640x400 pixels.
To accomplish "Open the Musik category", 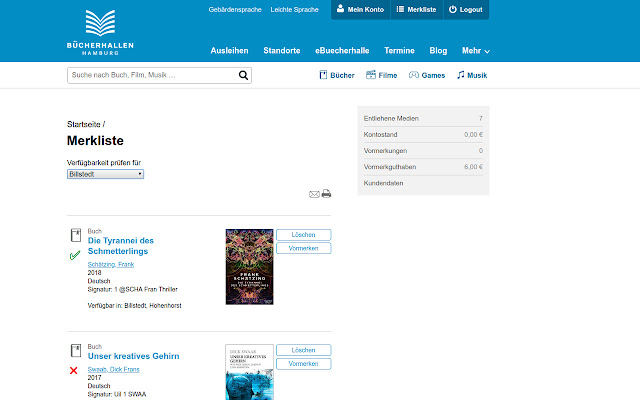I will (472, 75).
